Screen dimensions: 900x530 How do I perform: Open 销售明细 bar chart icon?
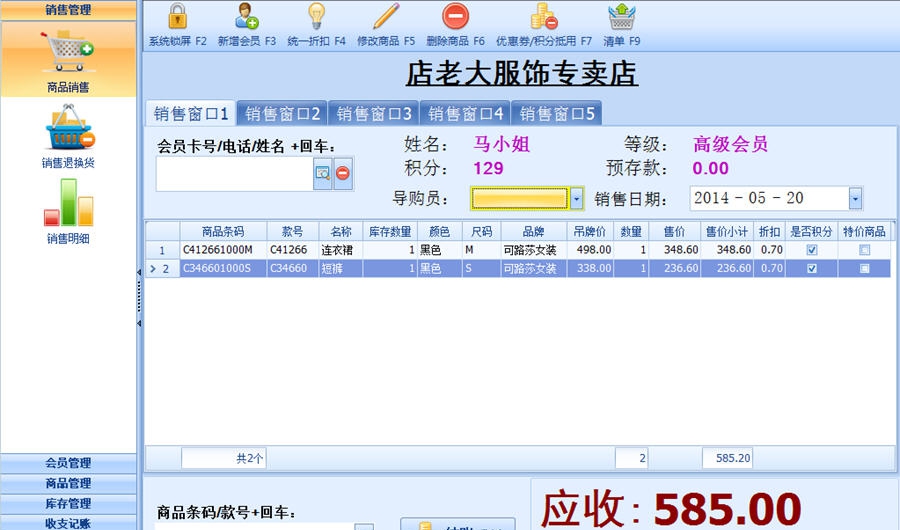(68, 211)
